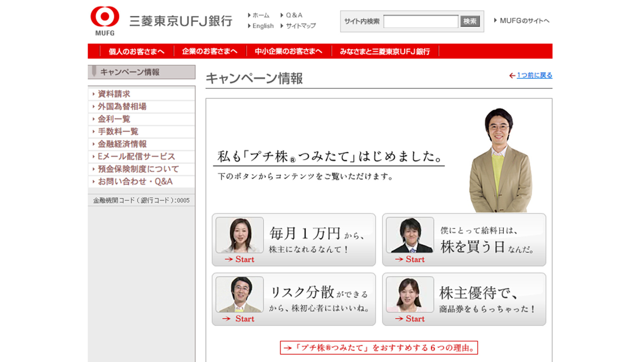Click Start under 株を買う日 banner
Viewport: 644px width, 362px height.
[x=410, y=259]
